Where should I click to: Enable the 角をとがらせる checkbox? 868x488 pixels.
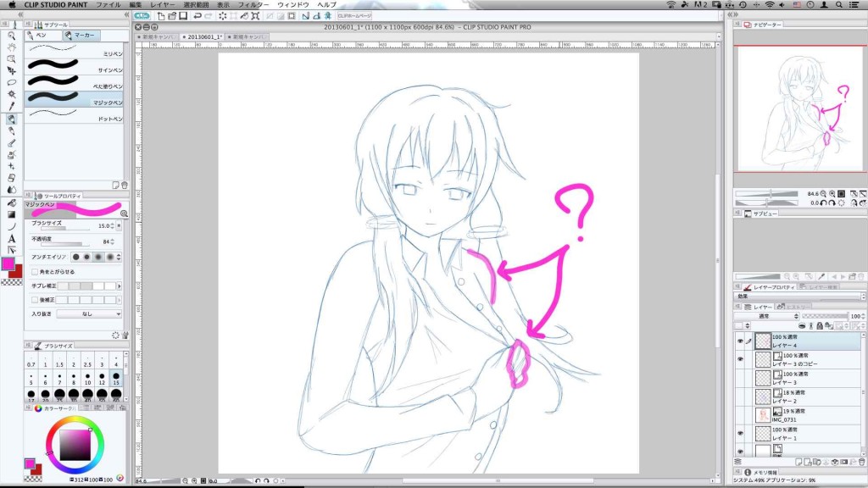pos(34,272)
